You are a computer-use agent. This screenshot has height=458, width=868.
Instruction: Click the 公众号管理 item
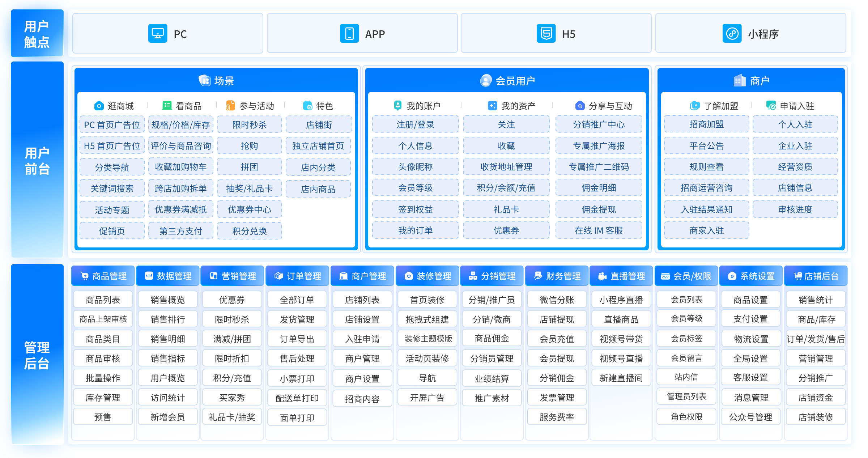[751, 417]
